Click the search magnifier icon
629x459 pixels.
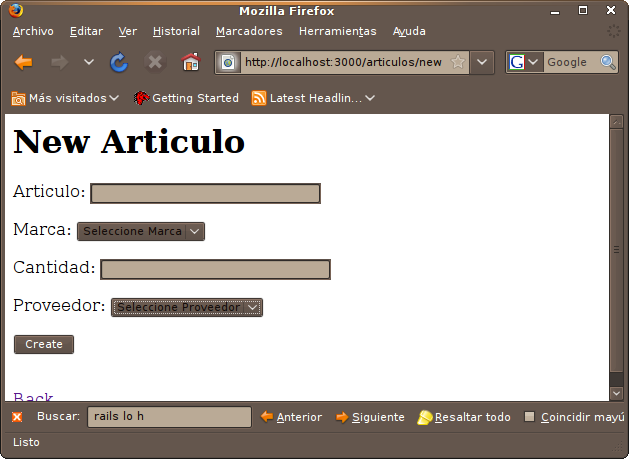tap(608, 62)
